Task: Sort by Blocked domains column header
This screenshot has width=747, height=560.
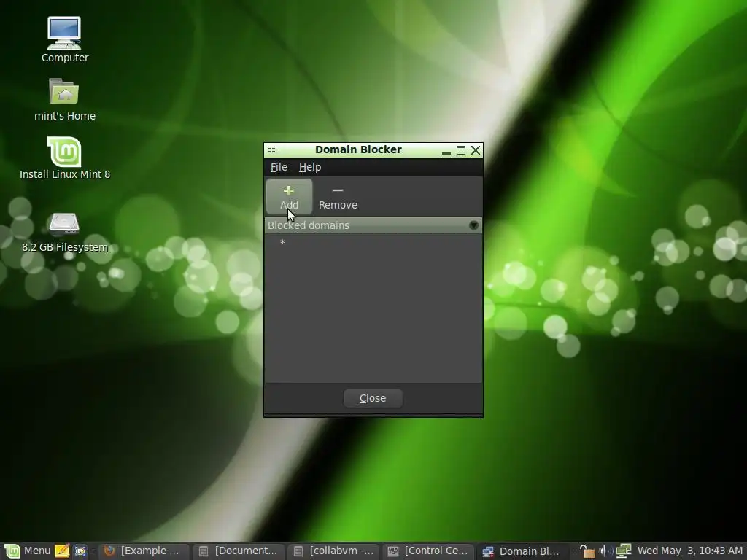Action: pos(373,225)
